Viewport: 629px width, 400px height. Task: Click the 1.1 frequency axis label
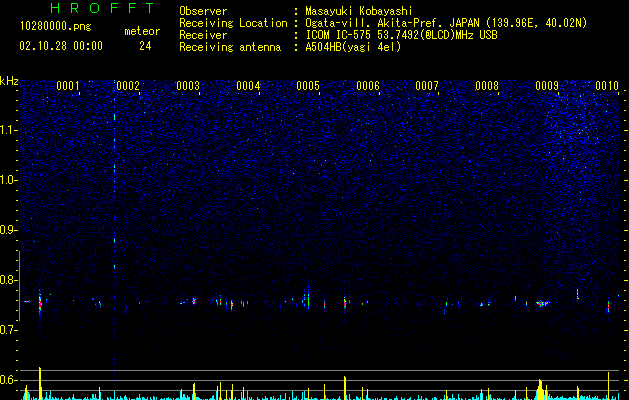(9, 130)
